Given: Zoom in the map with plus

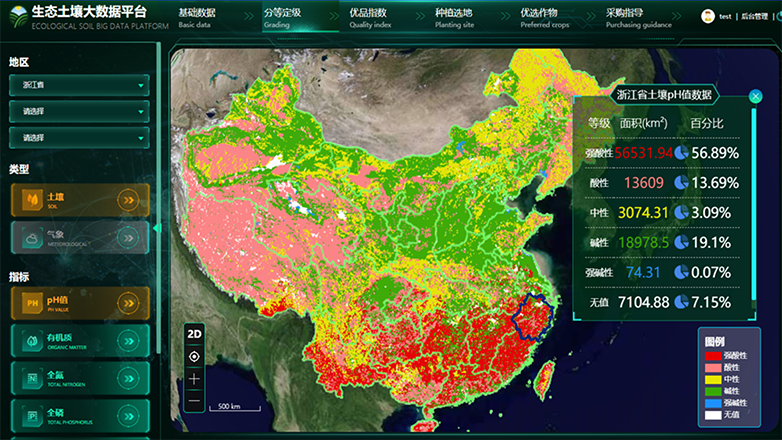Looking at the screenshot, I should pos(195,379).
